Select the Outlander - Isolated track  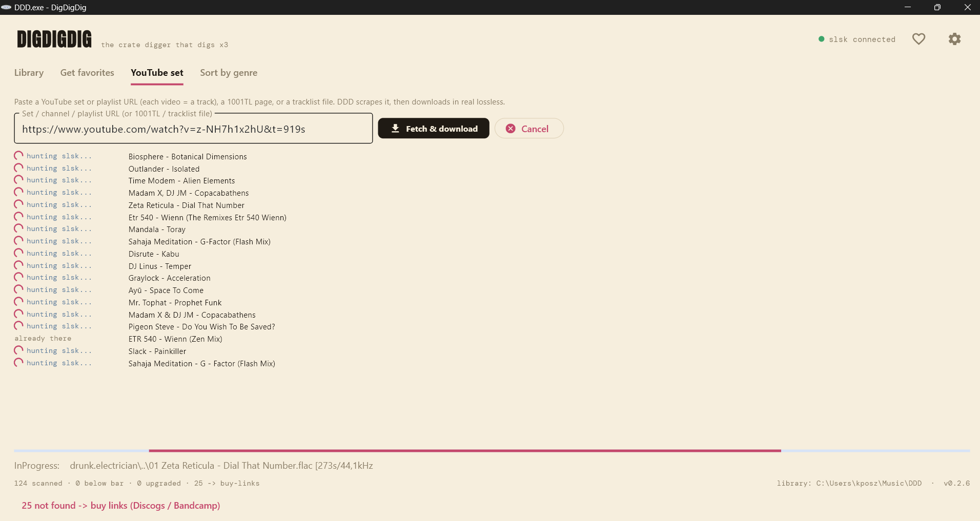pos(164,169)
